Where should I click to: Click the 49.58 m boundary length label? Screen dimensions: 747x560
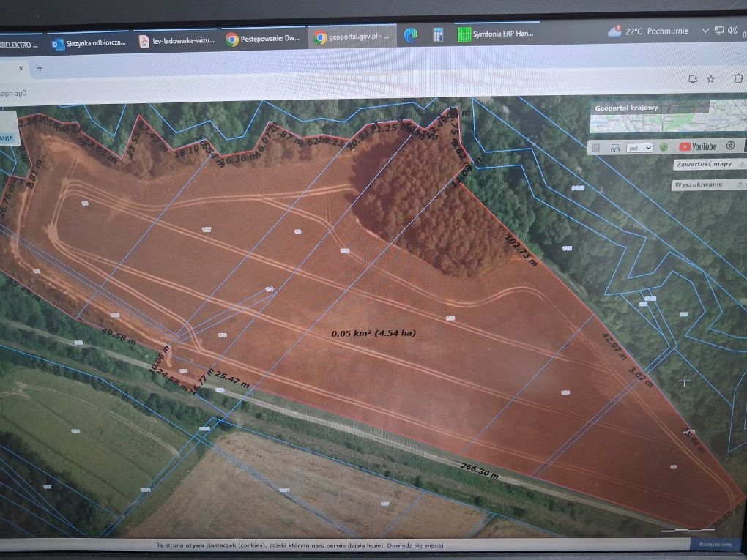[118, 336]
